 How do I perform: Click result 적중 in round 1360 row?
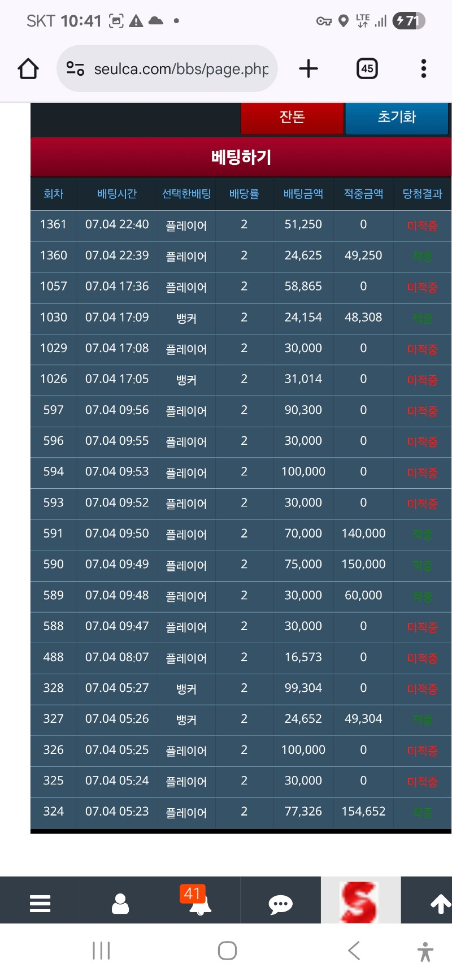pos(423,257)
